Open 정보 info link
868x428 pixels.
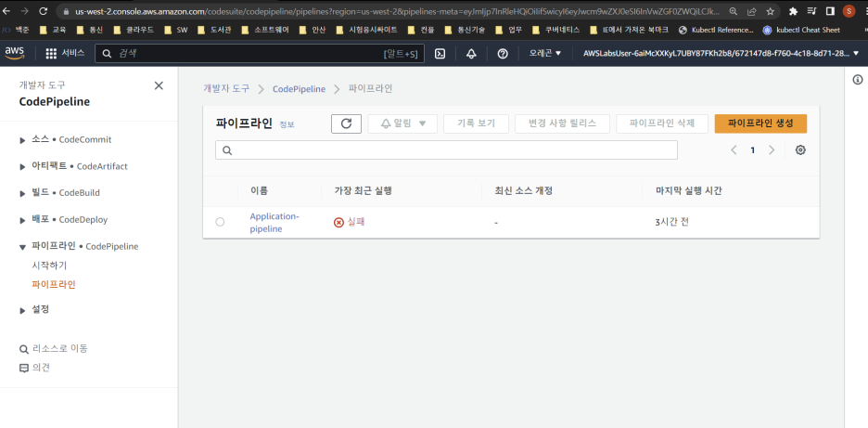click(x=287, y=124)
